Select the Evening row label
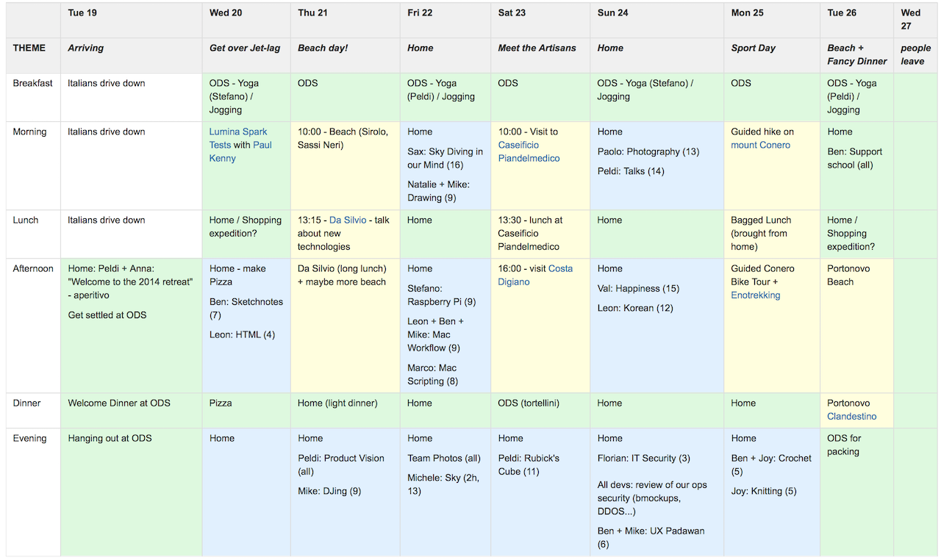The image size is (941, 560). (x=33, y=492)
